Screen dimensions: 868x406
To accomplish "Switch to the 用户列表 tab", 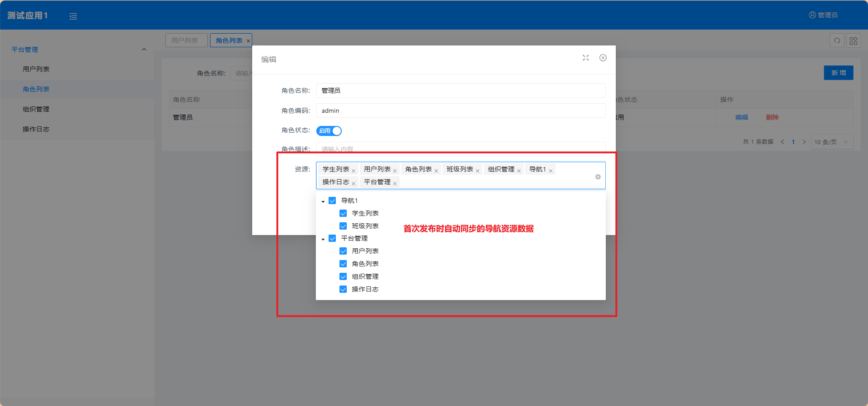I will (x=186, y=40).
